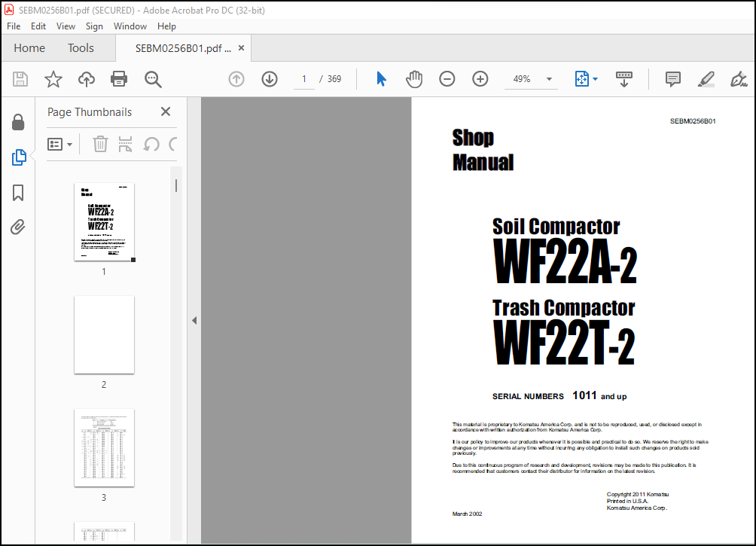Viewport: 756px width, 546px height.
Task: Print the document with printer icon
Action: (119, 79)
